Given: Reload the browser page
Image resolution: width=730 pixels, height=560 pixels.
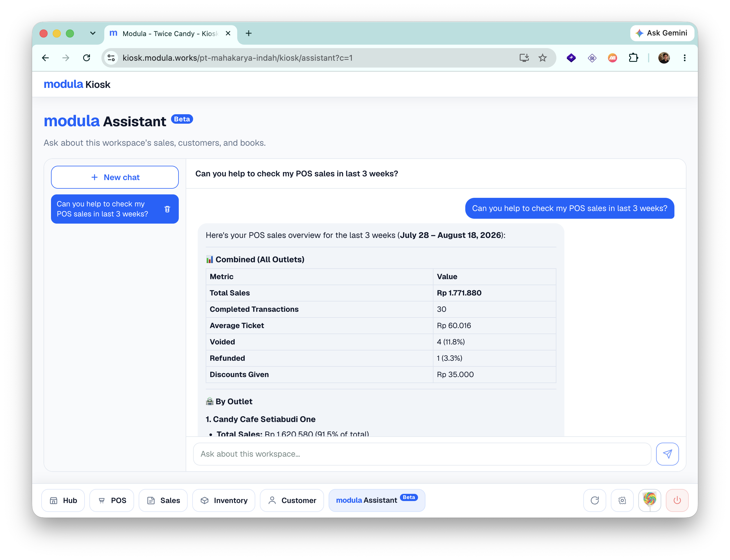Looking at the screenshot, I should pyautogui.click(x=87, y=58).
